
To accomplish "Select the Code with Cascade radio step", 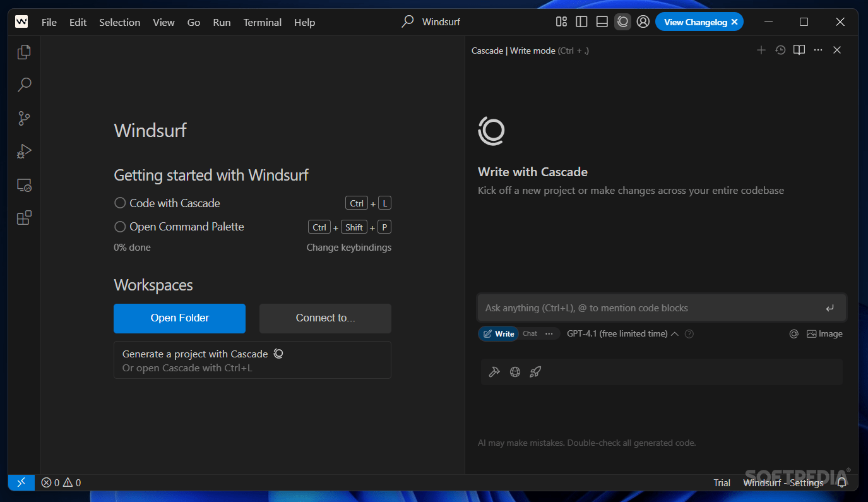I will pos(120,203).
